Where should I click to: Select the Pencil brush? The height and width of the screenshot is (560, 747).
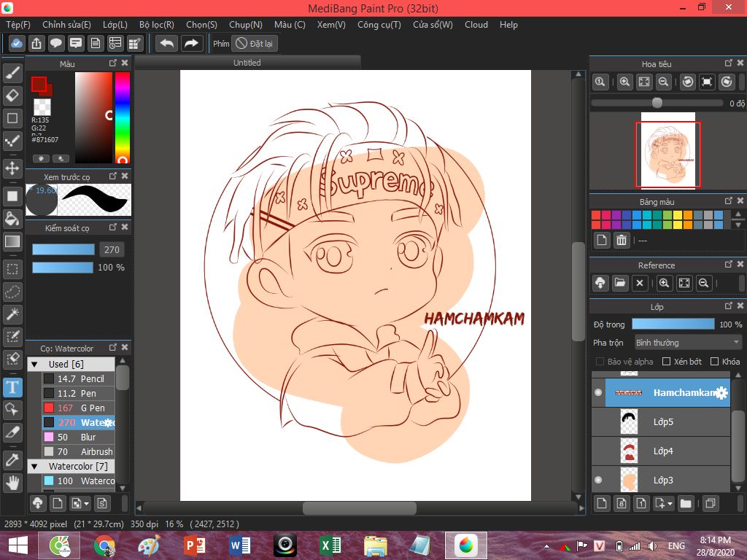point(79,378)
